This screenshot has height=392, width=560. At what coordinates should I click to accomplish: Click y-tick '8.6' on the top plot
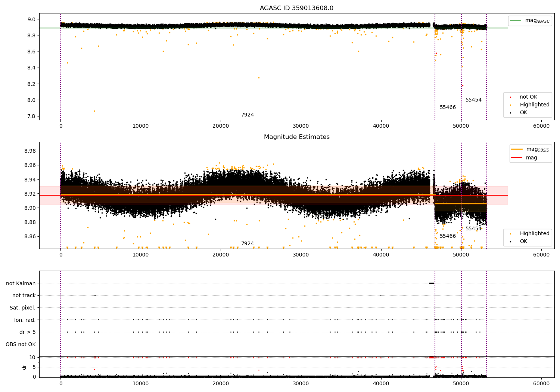click(x=32, y=52)
